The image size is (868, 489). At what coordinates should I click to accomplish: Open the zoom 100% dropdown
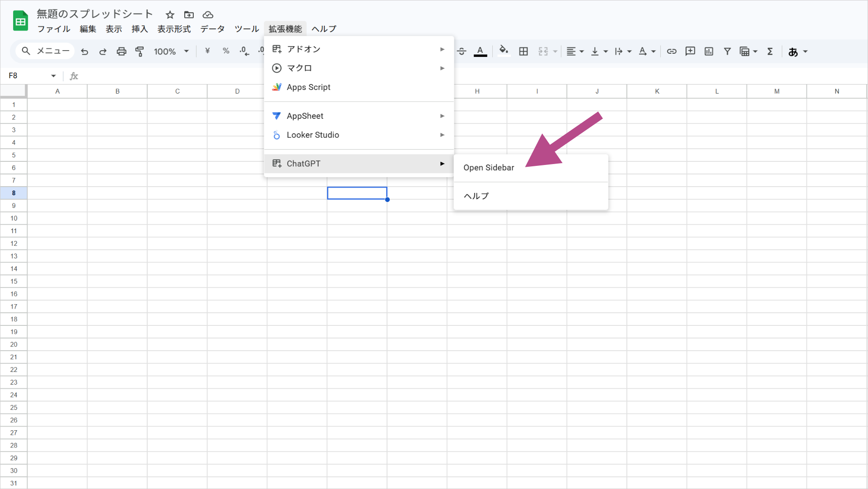click(171, 52)
